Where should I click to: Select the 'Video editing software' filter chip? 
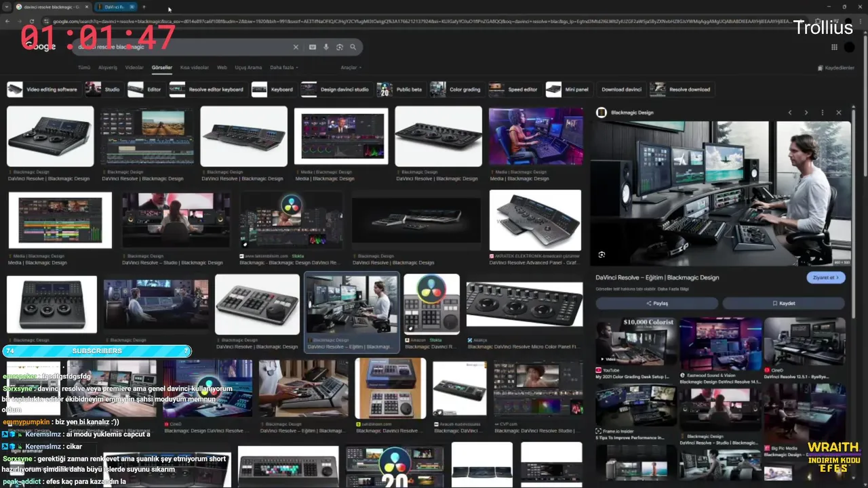click(43, 89)
